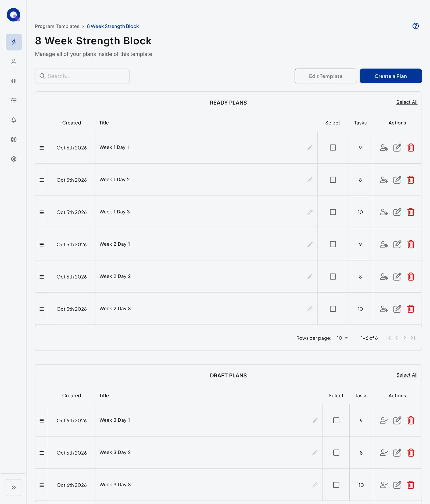Mark Week 3 Day 3 draft as ready
The width and height of the screenshot is (430, 504).
pos(384,485)
